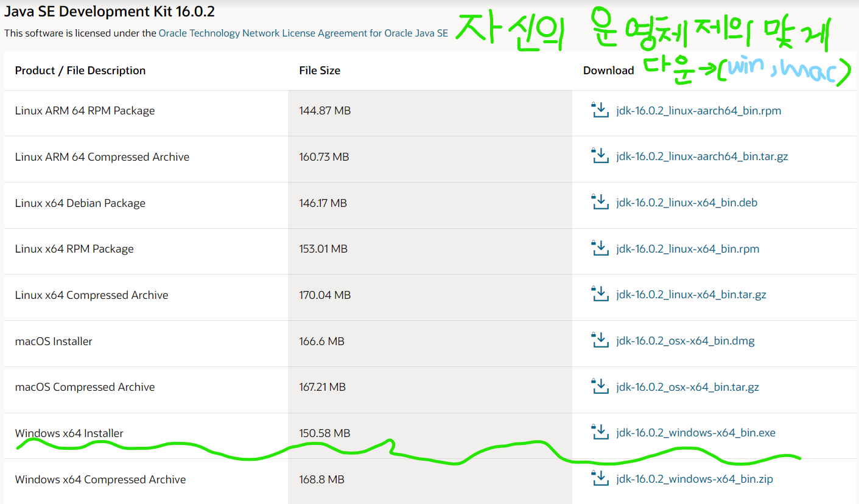Download jdk-16.0.2_linux-aarch64_bin.tar.gz link
The height and width of the screenshot is (504, 859).
click(702, 156)
